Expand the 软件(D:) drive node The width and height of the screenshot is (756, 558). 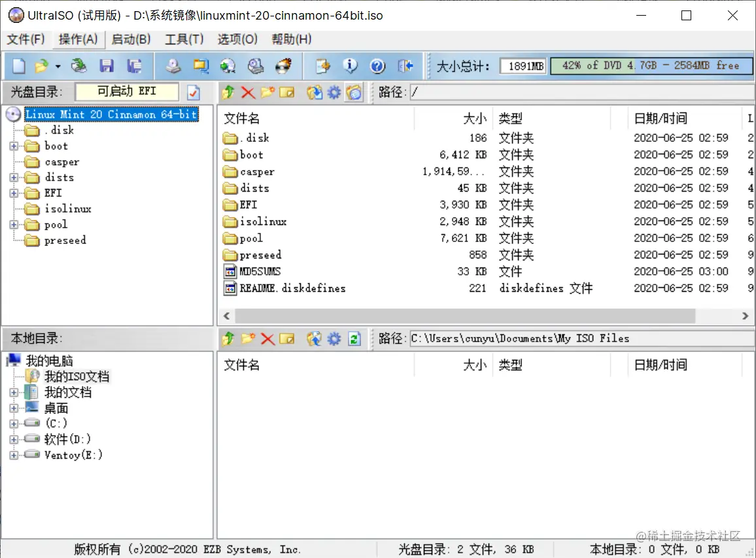14,440
